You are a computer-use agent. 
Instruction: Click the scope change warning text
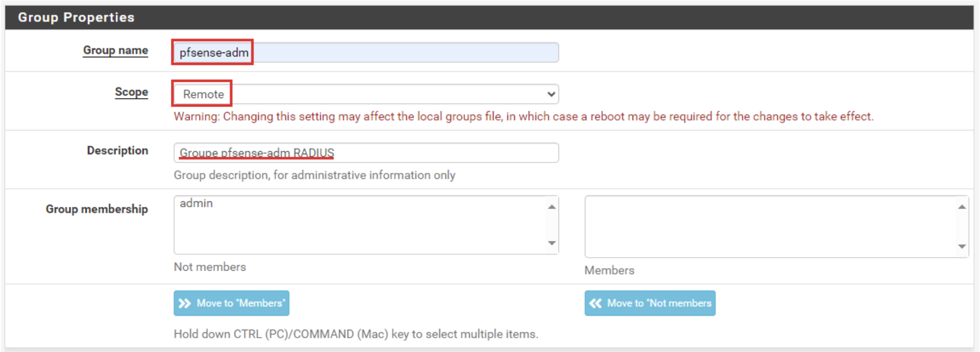point(523,117)
